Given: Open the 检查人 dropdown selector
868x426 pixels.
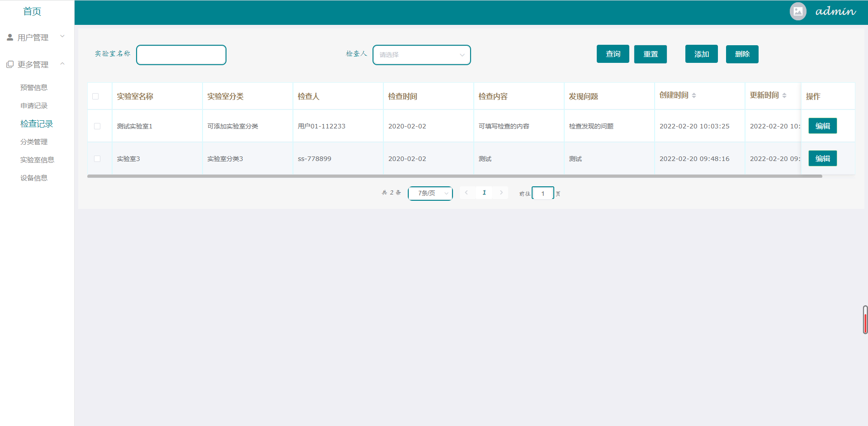Looking at the screenshot, I should tap(422, 55).
